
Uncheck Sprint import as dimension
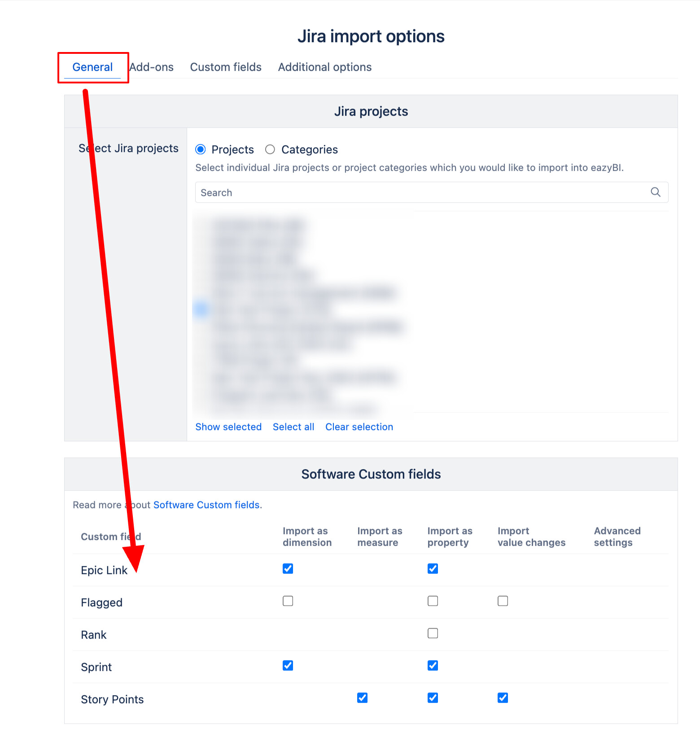point(288,666)
